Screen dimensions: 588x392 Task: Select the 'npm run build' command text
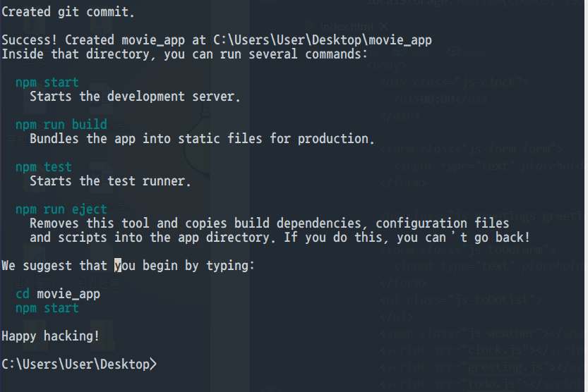click(61, 125)
